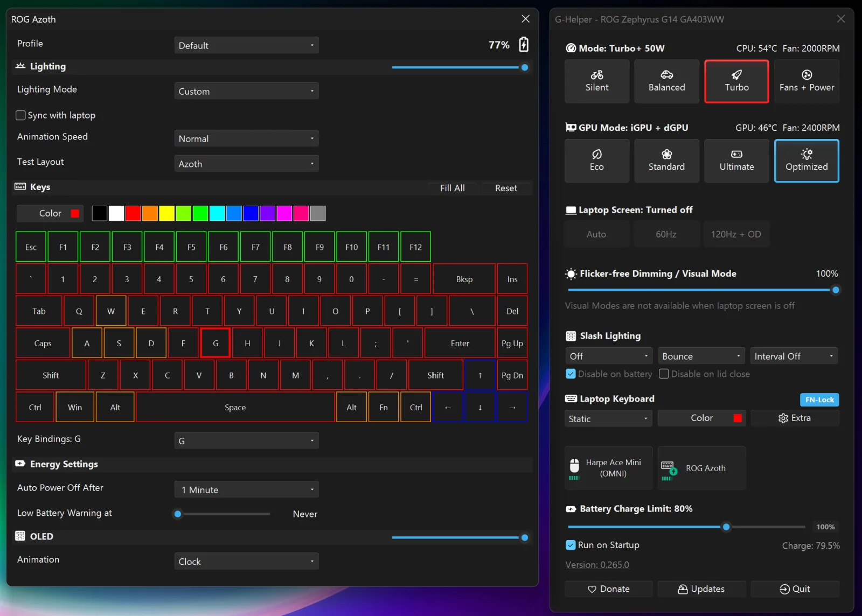Open Extra keyboard settings gear
The width and height of the screenshot is (862, 616).
coord(795,418)
